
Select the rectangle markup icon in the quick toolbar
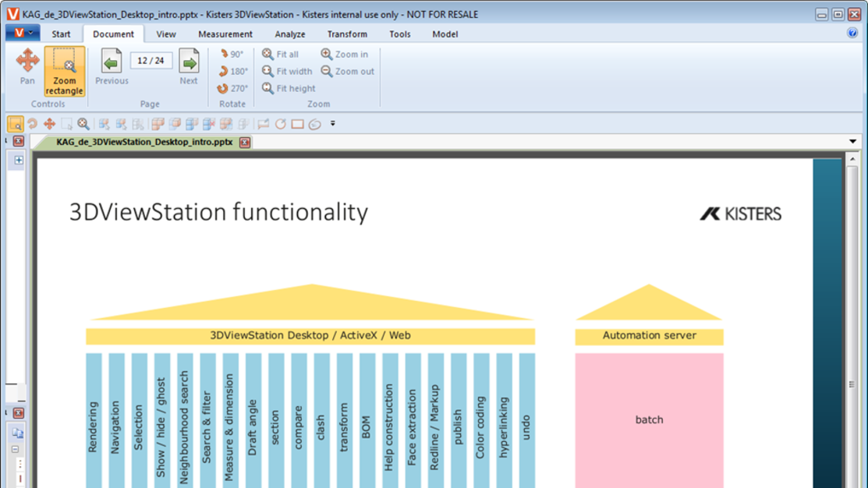click(x=298, y=124)
